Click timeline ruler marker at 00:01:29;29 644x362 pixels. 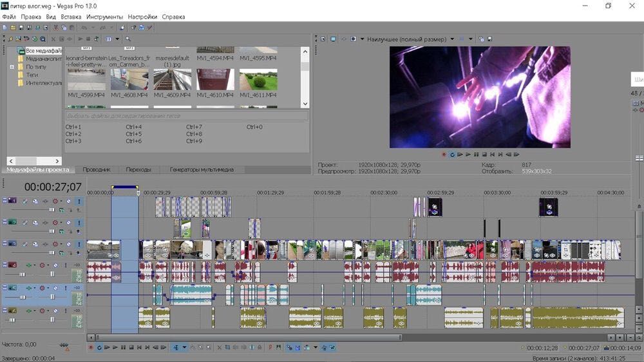270,193
